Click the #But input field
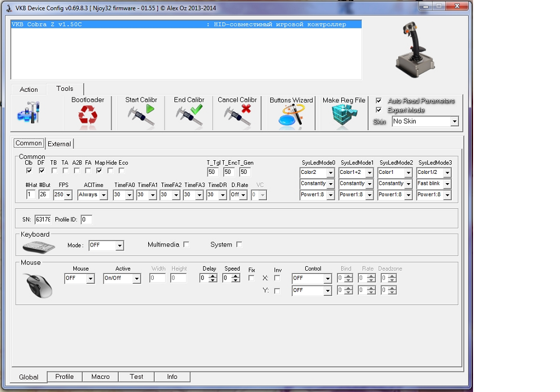560x392 pixels. pyautogui.click(x=44, y=195)
